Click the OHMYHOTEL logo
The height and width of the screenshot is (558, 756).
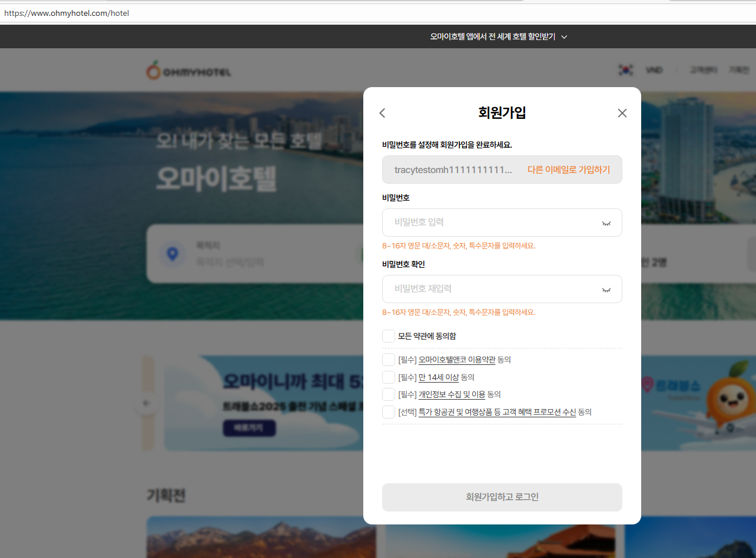point(188,71)
